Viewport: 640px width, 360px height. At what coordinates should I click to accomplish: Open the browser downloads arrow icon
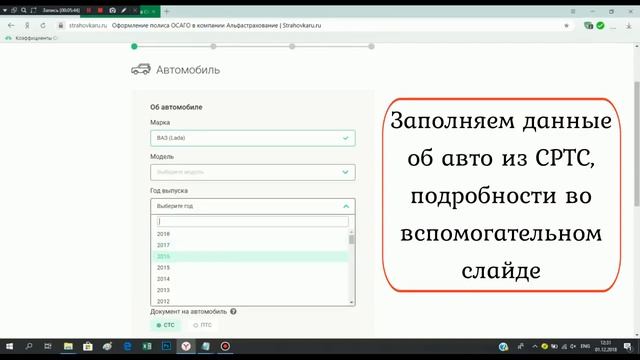pos(629,26)
